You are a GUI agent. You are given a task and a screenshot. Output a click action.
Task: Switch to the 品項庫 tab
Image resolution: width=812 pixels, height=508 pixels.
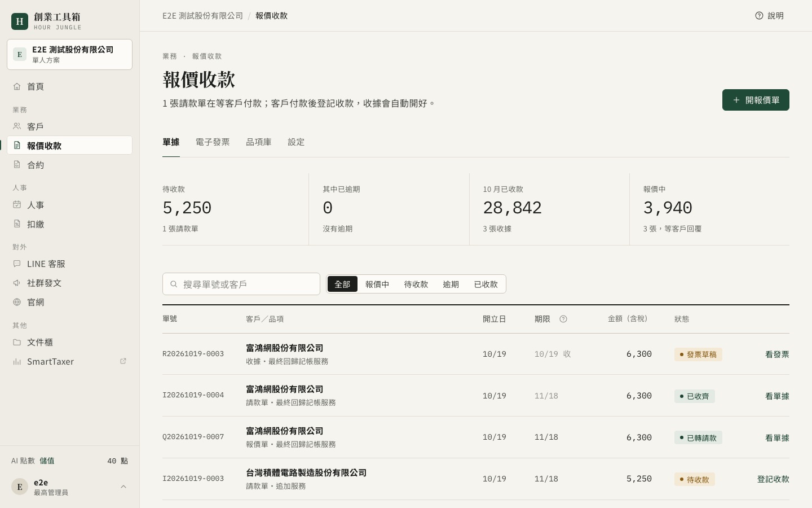259,142
